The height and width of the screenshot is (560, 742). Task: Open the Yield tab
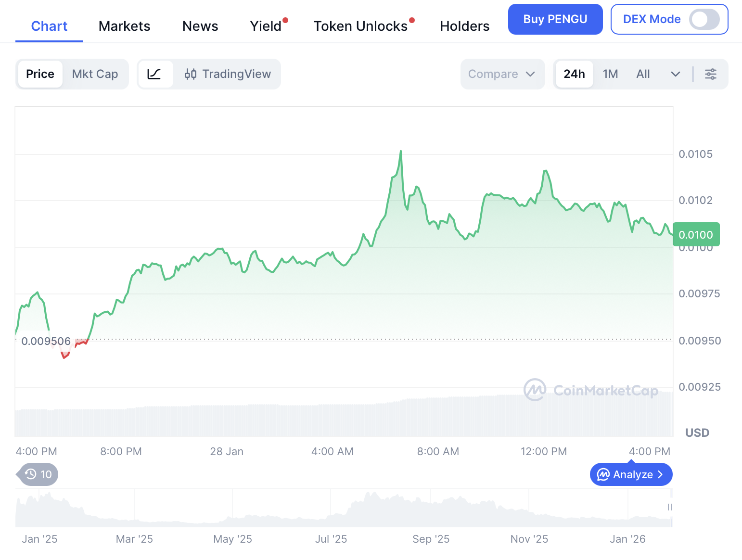266,26
